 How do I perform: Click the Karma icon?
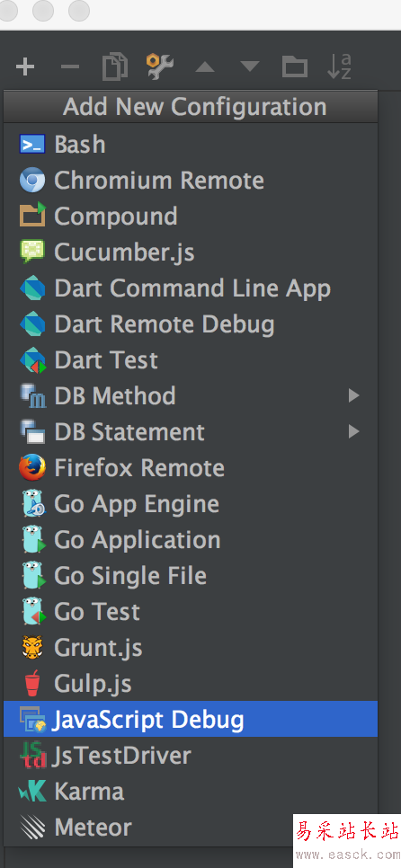[x=32, y=791]
